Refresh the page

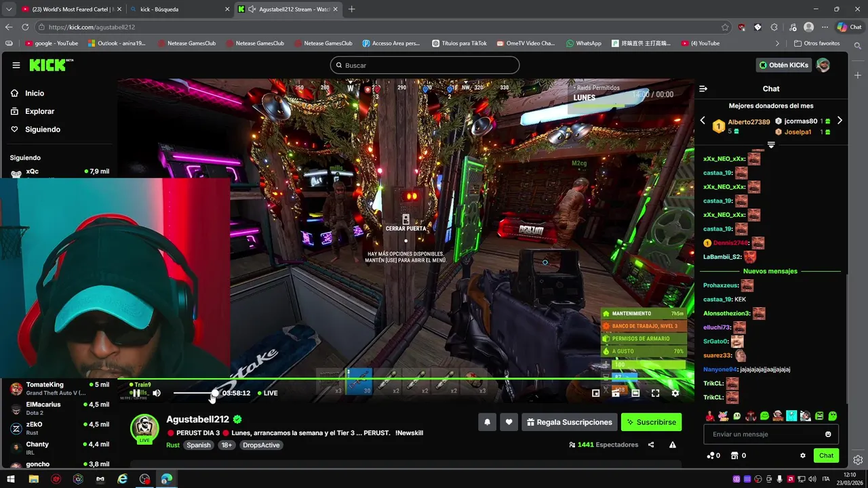[x=25, y=27]
